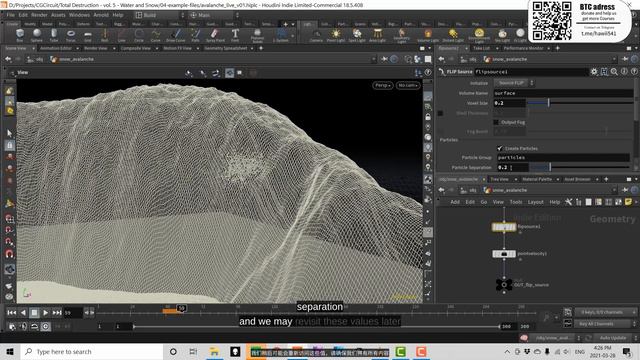Switch to the Performance Monitor tab
Viewport: 640px width, 360px height.
click(x=523, y=49)
